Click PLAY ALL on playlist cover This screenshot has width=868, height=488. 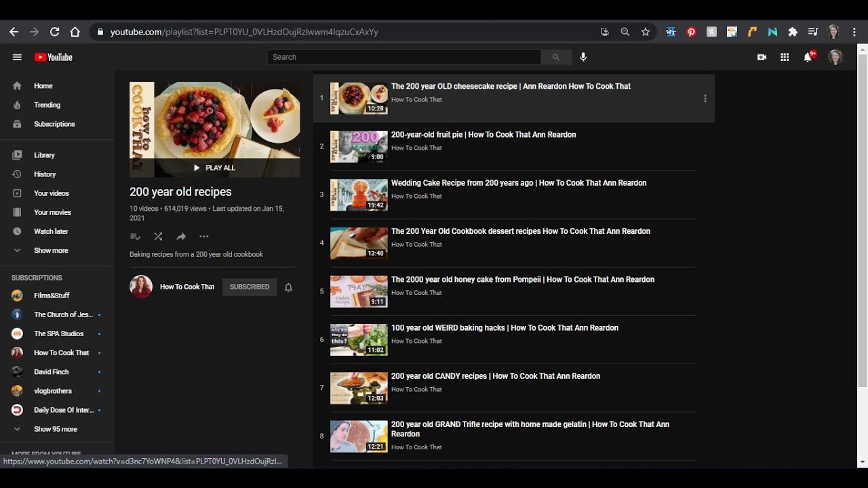pyautogui.click(x=214, y=167)
